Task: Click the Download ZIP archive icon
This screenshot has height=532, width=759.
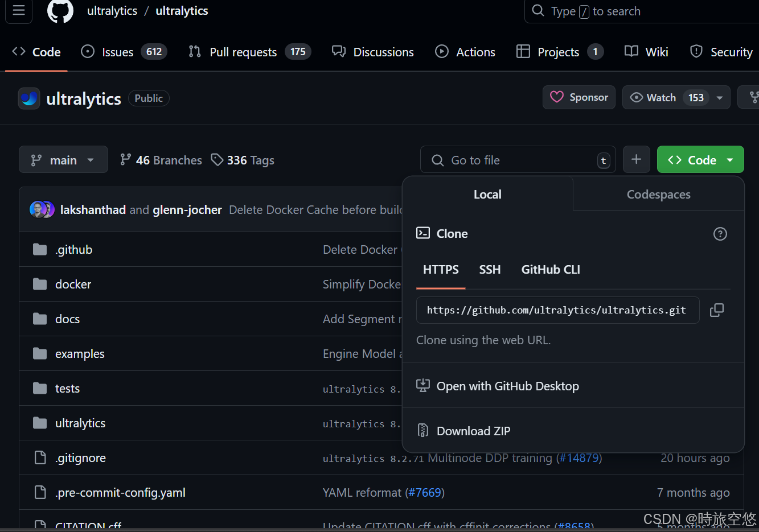Action: coord(423,431)
